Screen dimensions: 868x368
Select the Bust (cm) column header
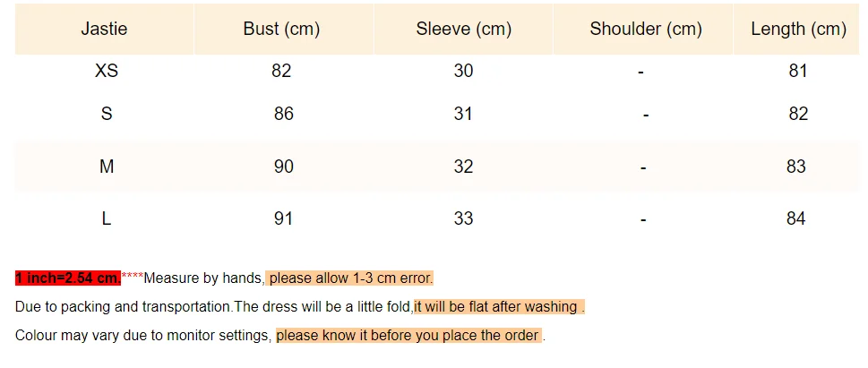281,29
